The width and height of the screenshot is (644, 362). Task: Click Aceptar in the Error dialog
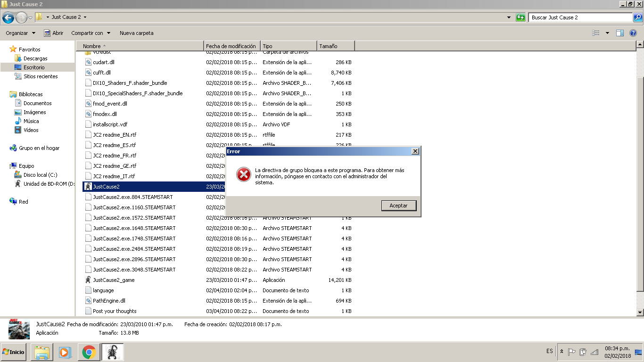(x=399, y=206)
